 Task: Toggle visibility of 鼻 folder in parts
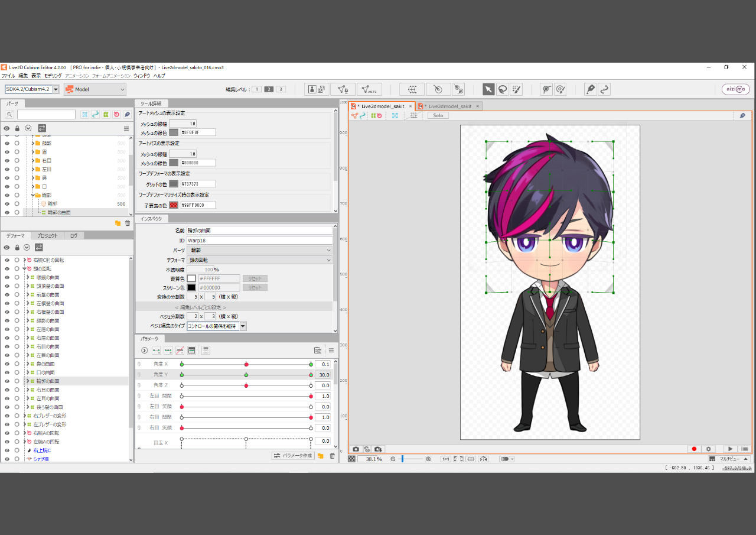7,177
